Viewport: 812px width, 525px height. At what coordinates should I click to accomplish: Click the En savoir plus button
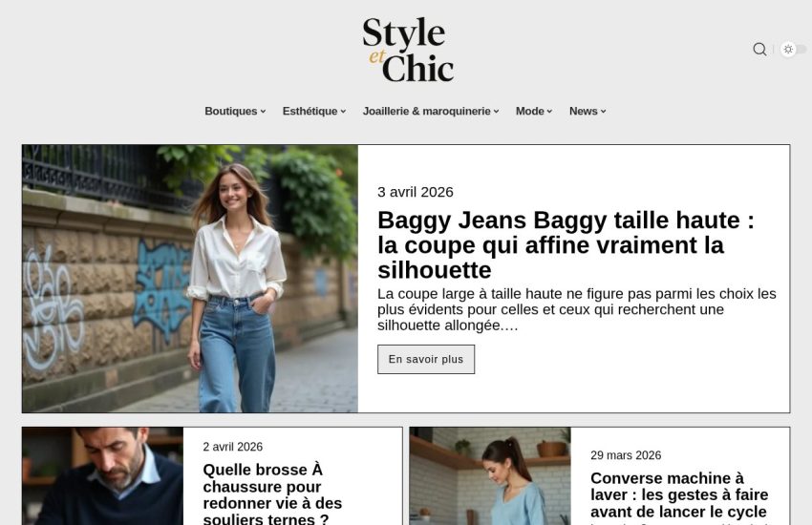426,359
